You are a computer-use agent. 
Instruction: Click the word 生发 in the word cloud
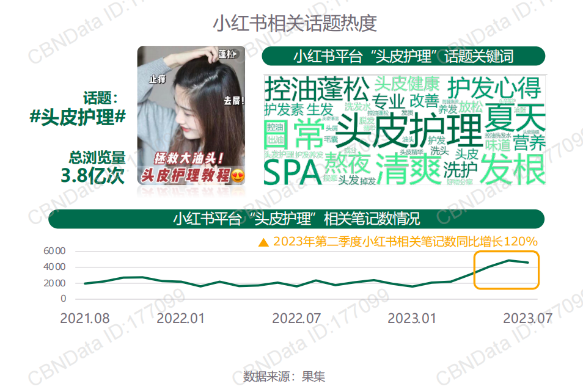(x=320, y=110)
